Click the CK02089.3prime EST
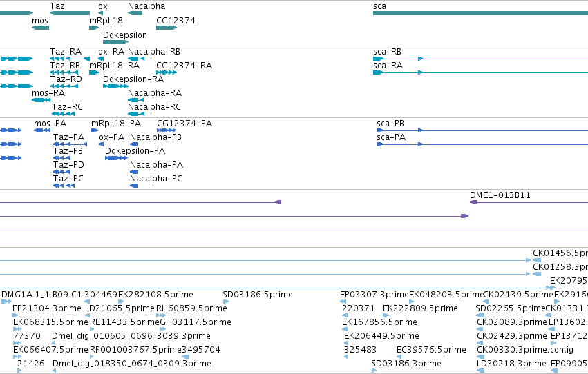588x374 pixels. pyautogui.click(x=481, y=329)
